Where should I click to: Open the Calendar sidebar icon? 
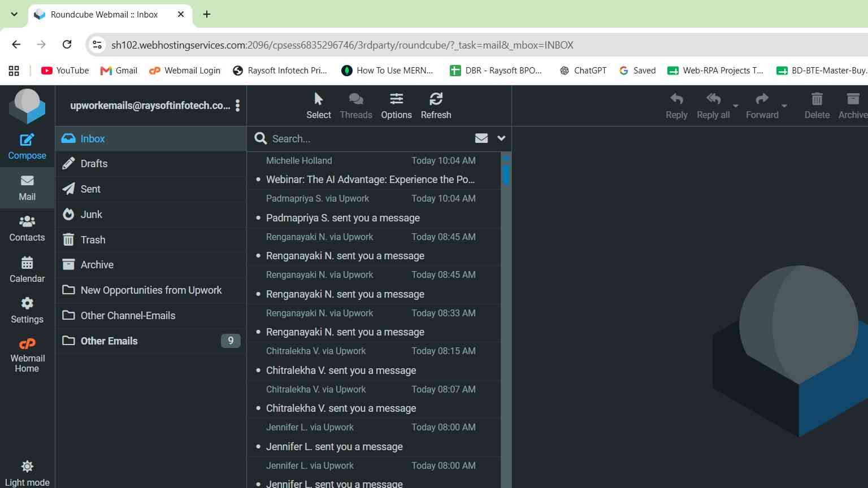coord(27,270)
